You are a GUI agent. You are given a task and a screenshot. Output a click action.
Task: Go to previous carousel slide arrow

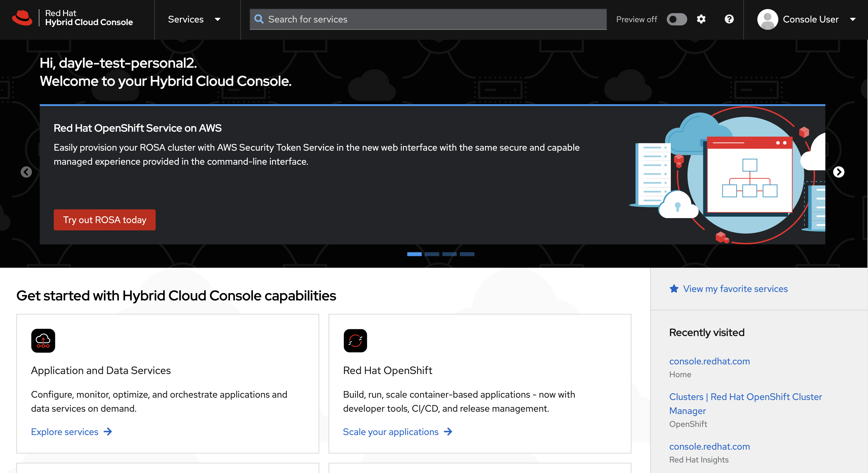pyautogui.click(x=26, y=172)
